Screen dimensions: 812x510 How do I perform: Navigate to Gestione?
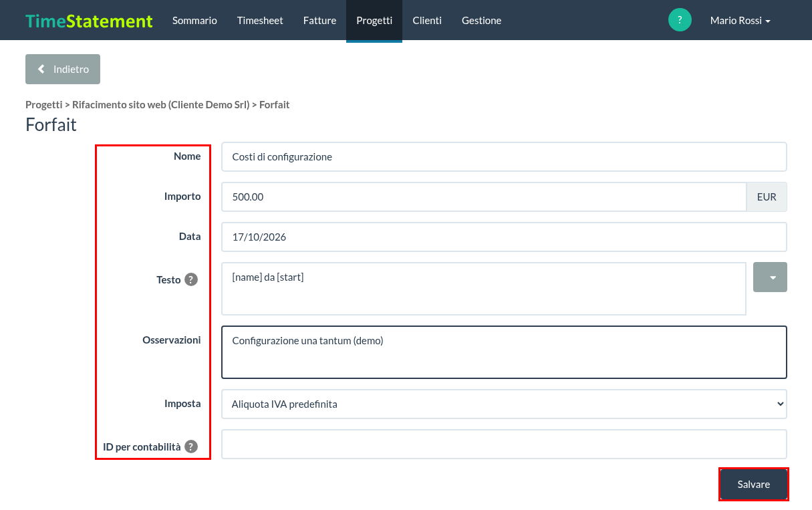coord(481,20)
